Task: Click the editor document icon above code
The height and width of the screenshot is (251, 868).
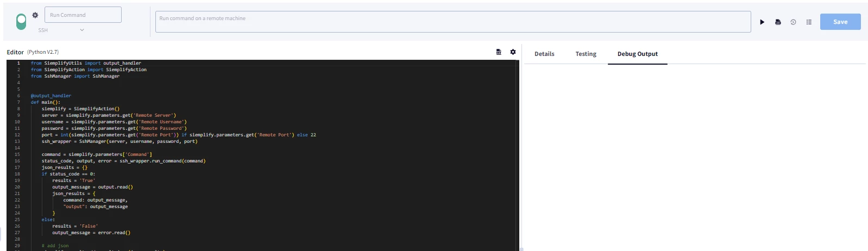Action: click(499, 52)
